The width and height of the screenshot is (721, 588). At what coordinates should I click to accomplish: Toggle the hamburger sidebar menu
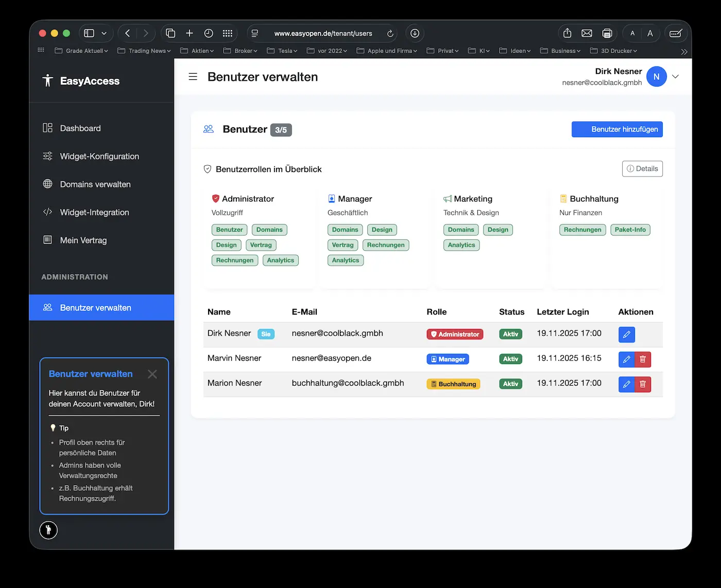193,77
